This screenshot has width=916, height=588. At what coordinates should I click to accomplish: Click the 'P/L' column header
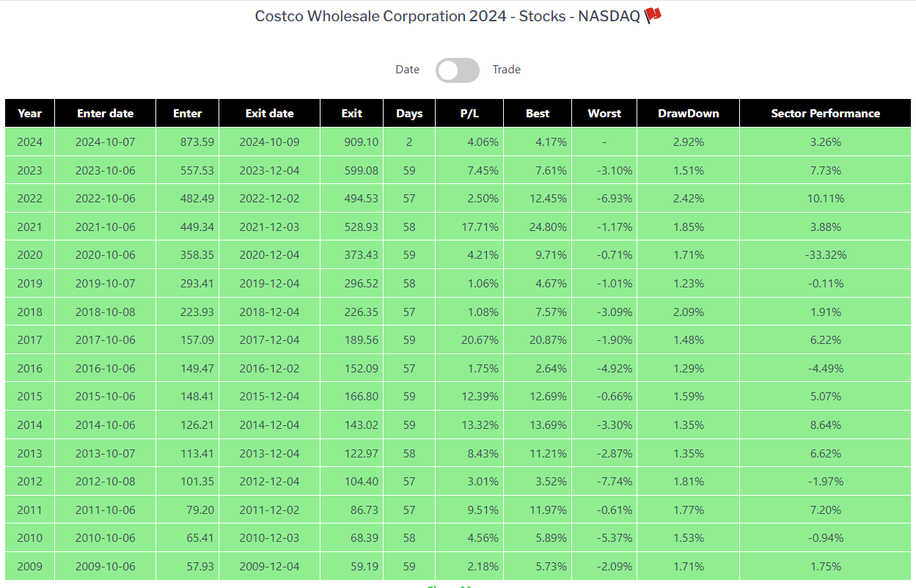[469, 114]
